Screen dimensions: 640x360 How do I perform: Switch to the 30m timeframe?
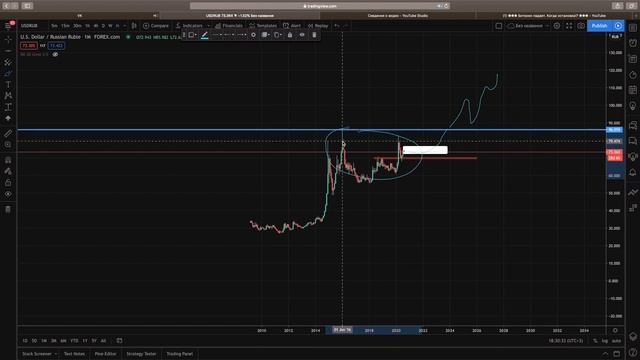tap(77, 26)
